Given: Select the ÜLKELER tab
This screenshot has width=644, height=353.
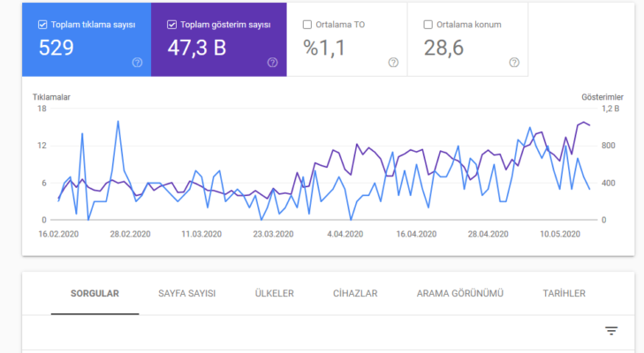Looking at the screenshot, I should (275, 293).
